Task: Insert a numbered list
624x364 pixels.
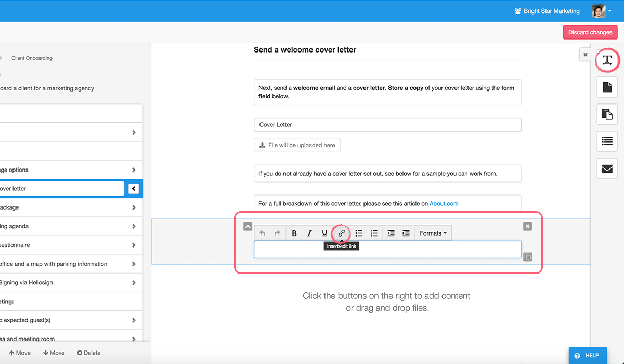Action: point(374,233)
